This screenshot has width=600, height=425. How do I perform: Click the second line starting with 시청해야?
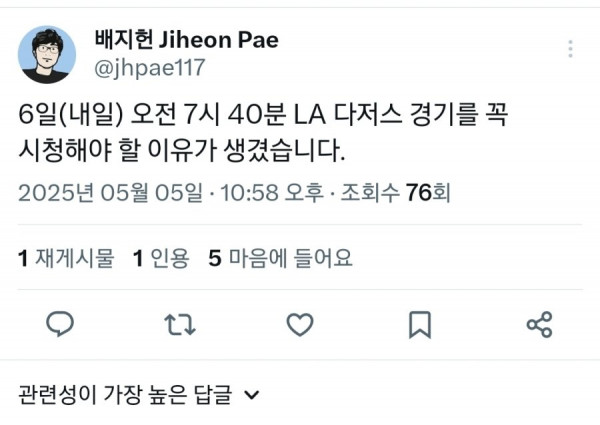182,150
